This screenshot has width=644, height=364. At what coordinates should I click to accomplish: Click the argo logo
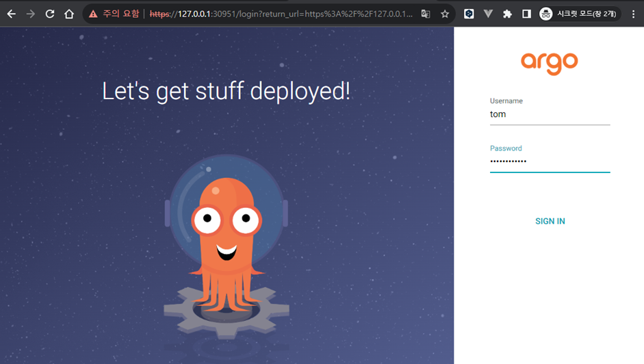click(550, 63)
